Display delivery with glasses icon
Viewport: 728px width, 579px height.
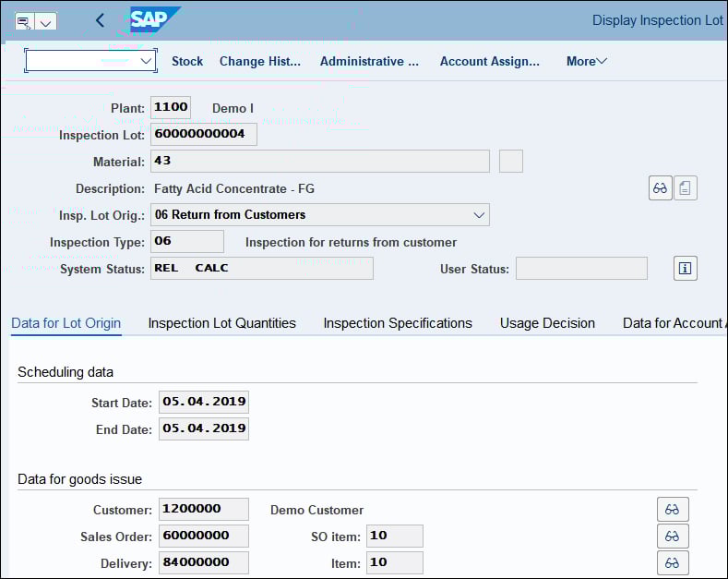pyautogui.click(x=672, y=562)
